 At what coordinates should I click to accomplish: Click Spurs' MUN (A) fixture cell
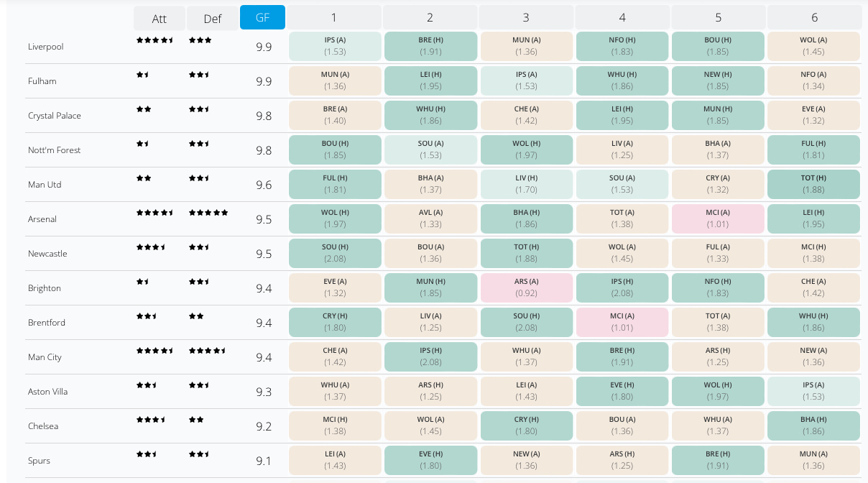point(814,460)
